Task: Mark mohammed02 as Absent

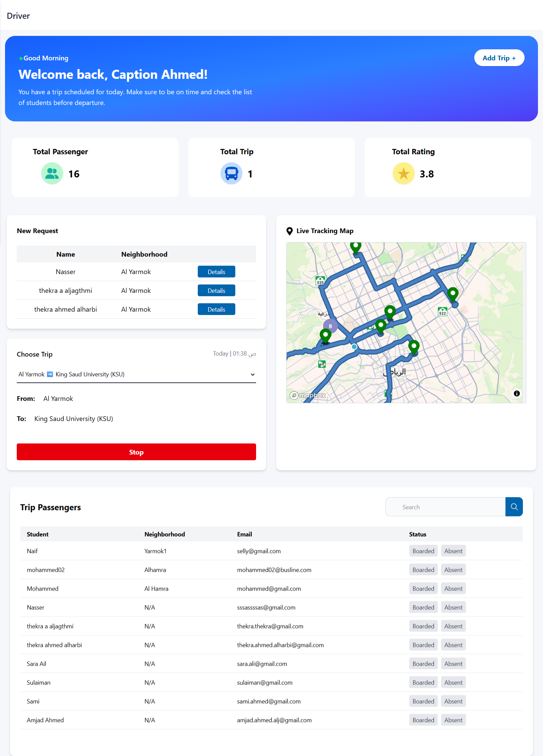Action: coord(453,570)
